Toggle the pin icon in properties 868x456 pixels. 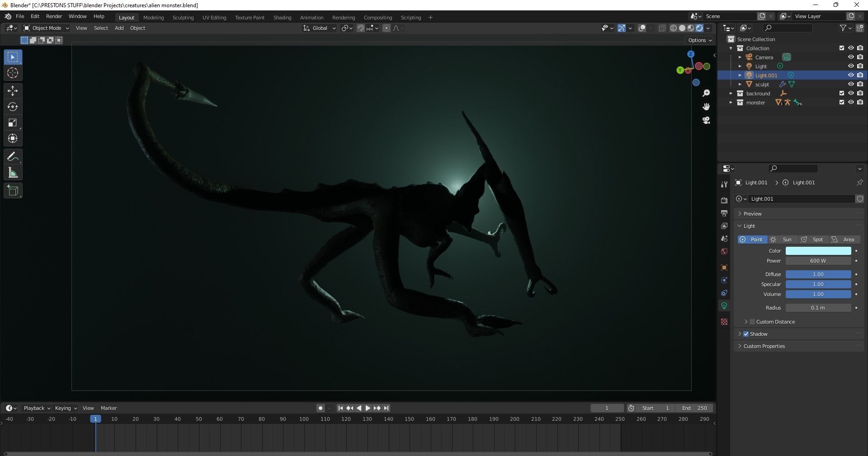[x=859, y=183]
